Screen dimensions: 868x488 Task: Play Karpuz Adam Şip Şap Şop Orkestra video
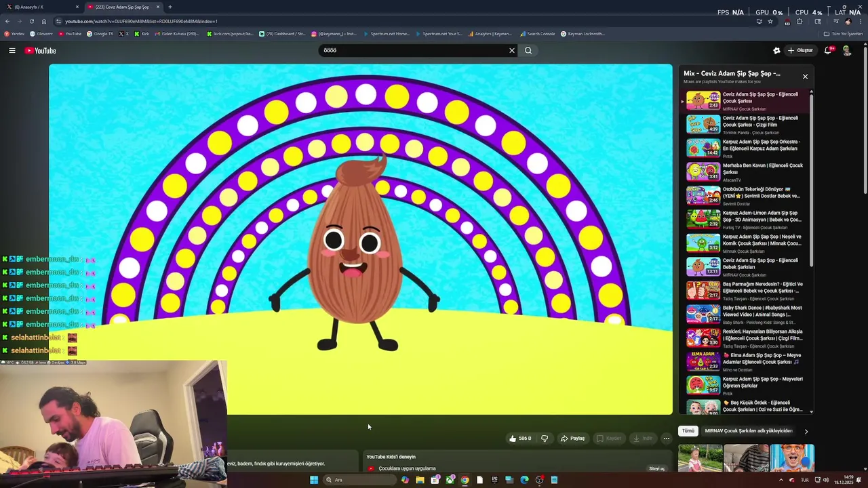point(745,148)
